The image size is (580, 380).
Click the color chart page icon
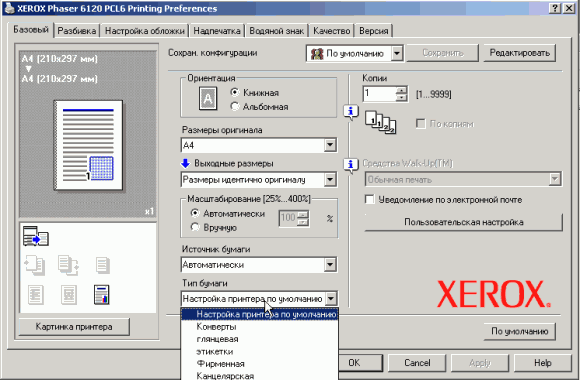tap(102, 295)
